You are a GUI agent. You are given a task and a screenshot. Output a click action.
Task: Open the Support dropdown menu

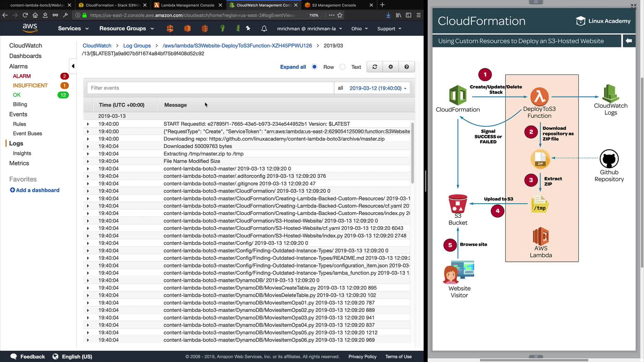(x=389, y=29)
